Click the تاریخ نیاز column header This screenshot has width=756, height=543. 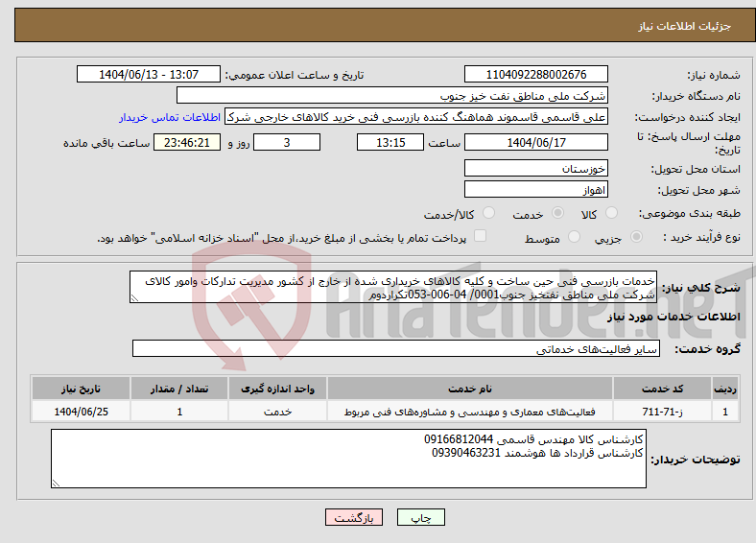pyautogui.click(x=81, y=389)
